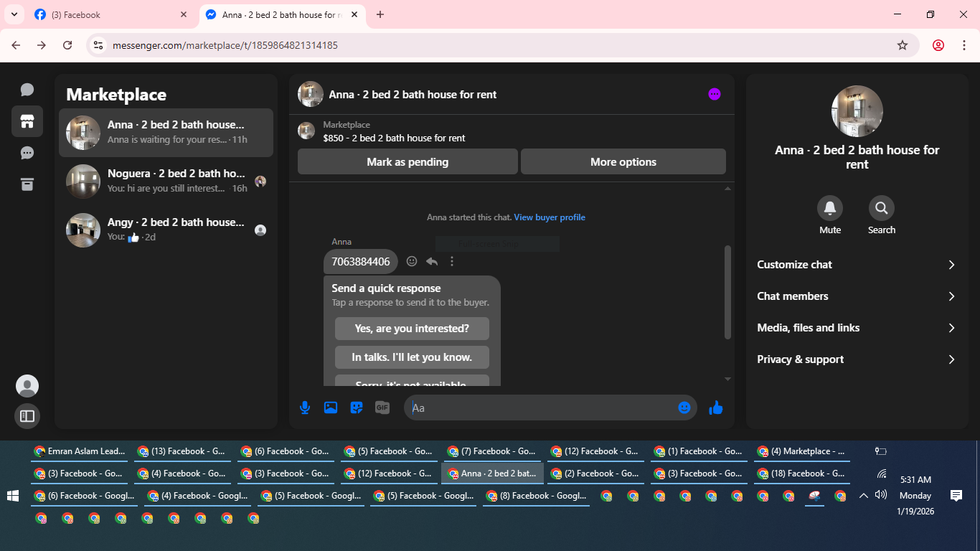The image size is (980, 551).
Task: Expand the Privacy & support section
Action: pyautogui.click(x=857, y=359)
